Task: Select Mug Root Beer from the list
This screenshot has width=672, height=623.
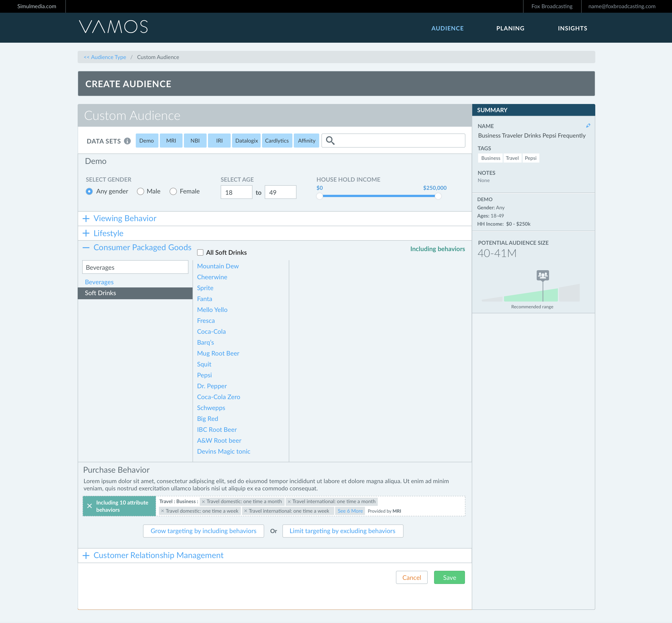Action: coord(218,353)
